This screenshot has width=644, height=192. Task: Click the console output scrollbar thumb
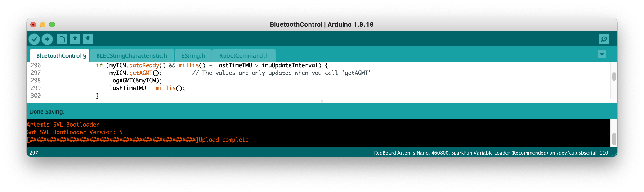point(614,139)
